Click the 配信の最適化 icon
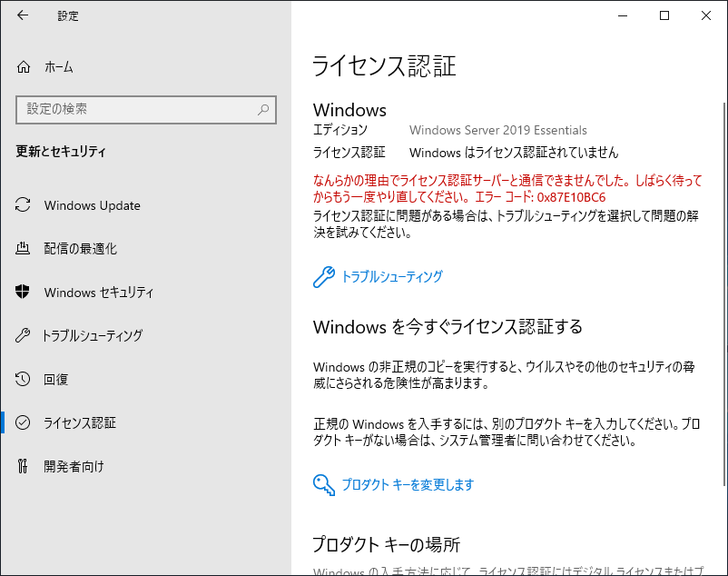The width and height of the screenshot is (728, 576). [23, 249]
